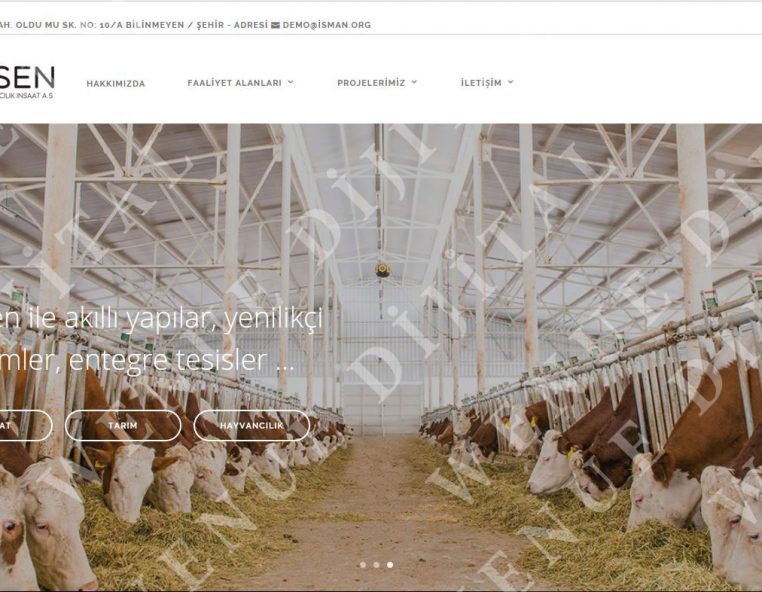Select the first slider pagination dot
The image size is (762, 592).
tap(363, 565)
